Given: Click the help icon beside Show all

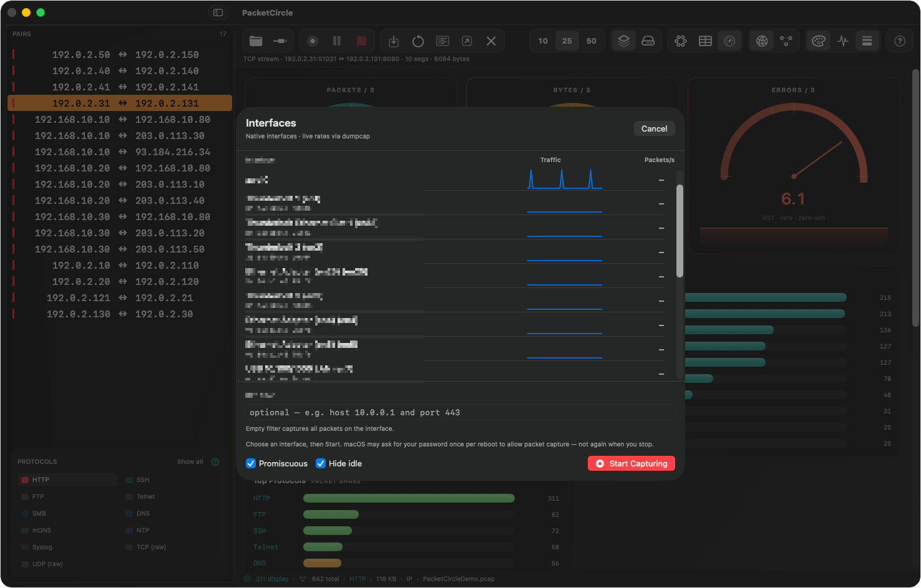Looking at the screenshot, I should tap(215, 462).
